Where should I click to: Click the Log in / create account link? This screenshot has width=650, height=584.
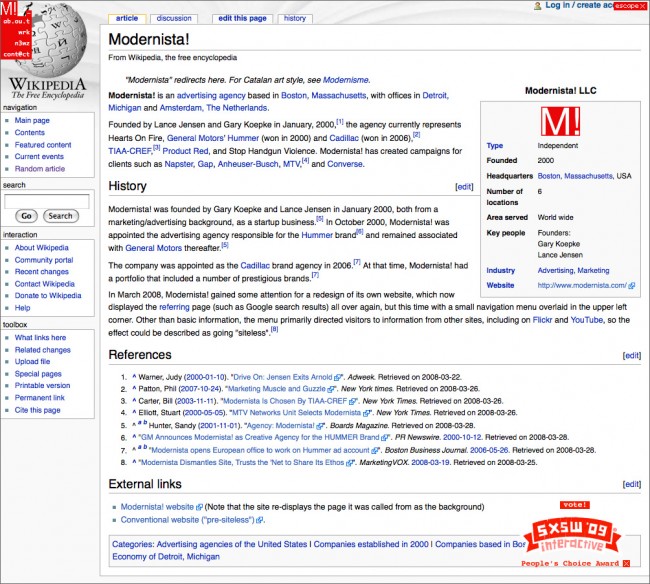[x=579, y=5]
